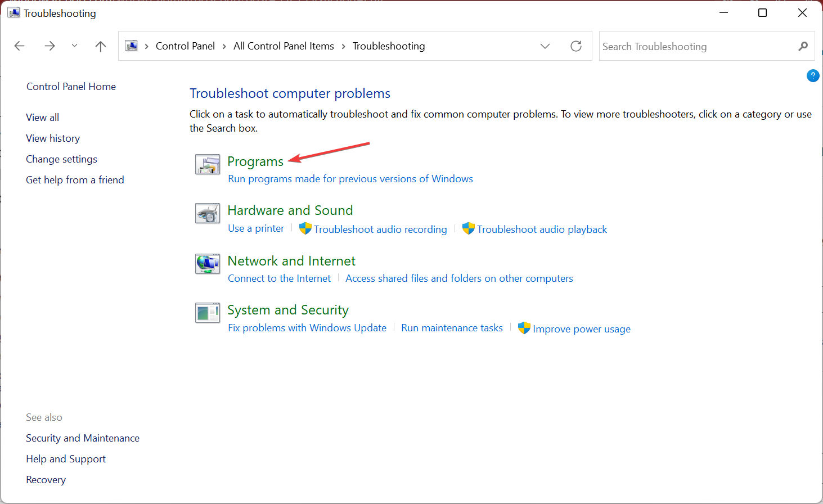Start Troubleshoot audio recording
This screenshot has height=504, width=823.
click(380, 229)
